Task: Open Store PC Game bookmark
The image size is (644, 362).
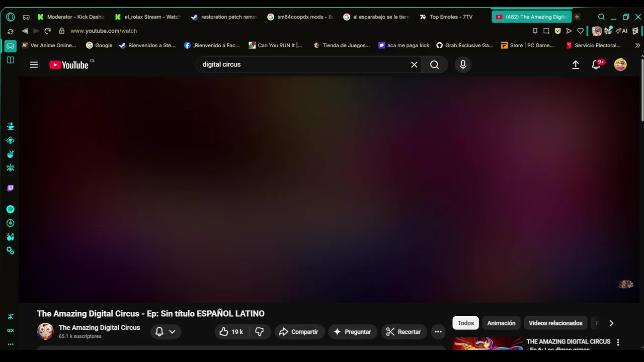Action: pos(527,45)
